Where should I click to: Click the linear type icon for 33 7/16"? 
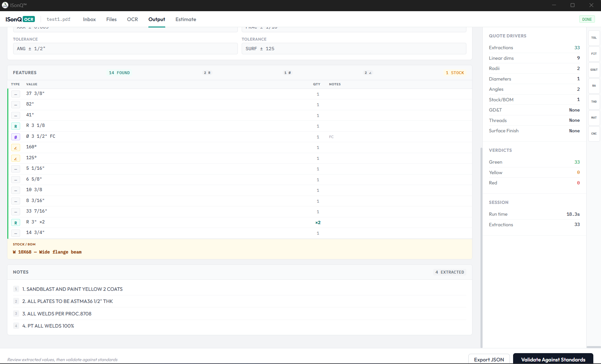click(x=16, y=212)
